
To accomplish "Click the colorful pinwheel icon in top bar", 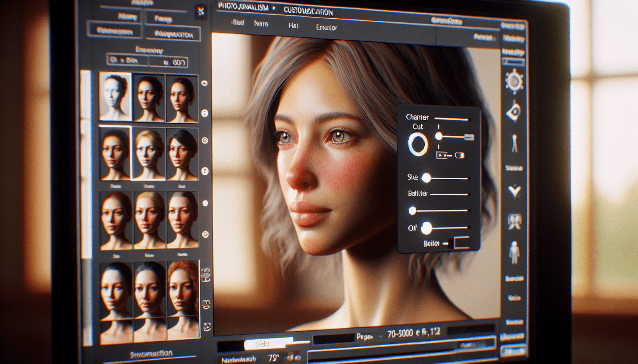I will point(201,12).
